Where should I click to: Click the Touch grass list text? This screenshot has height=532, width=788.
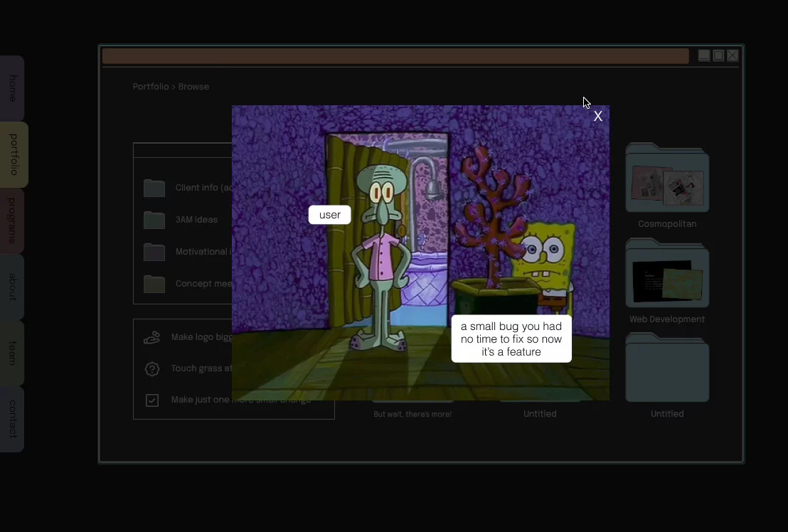coord(201,368)
